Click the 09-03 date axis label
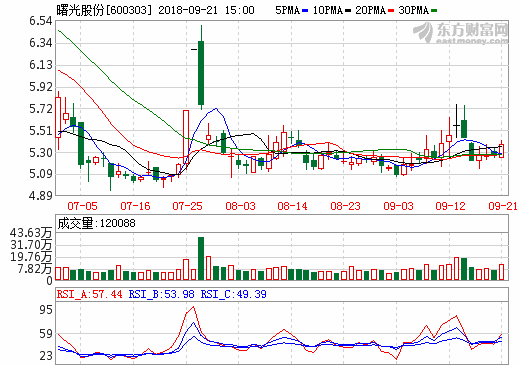This screenshot has height=365, width=520. pos(398,206)
